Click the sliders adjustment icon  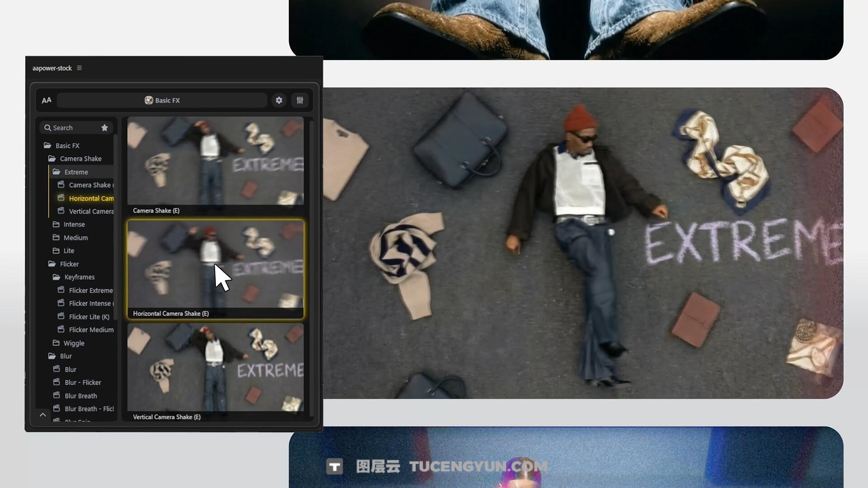(300, 100)
